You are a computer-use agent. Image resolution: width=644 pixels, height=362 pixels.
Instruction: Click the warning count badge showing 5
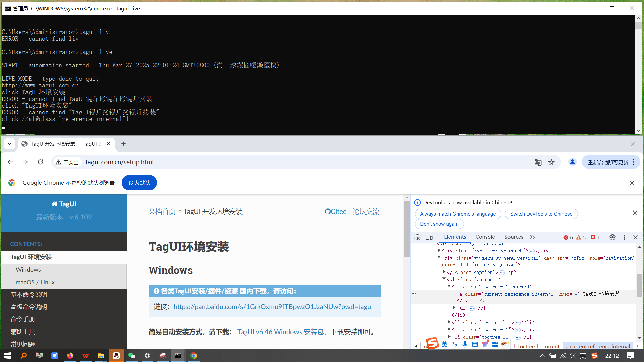tap(581, 237)
